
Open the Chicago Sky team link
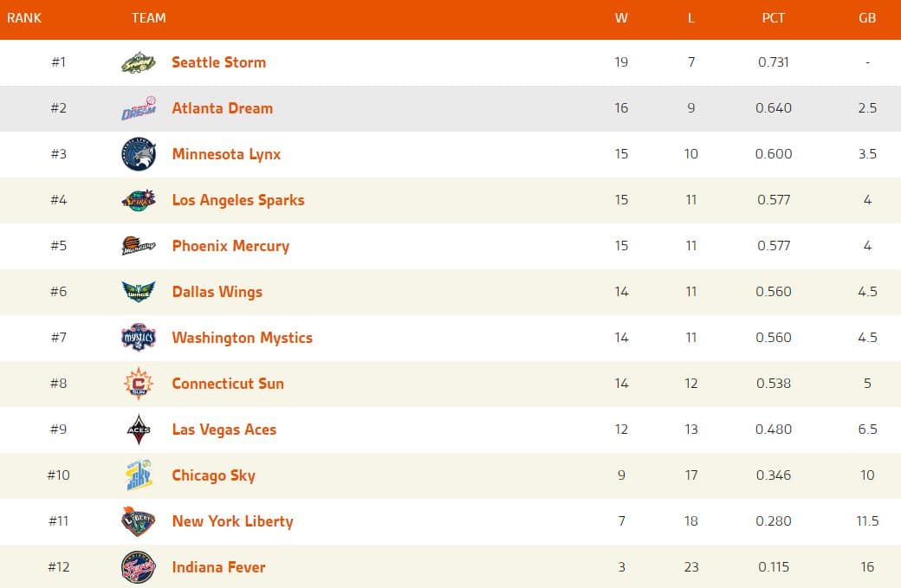[212, 475]
